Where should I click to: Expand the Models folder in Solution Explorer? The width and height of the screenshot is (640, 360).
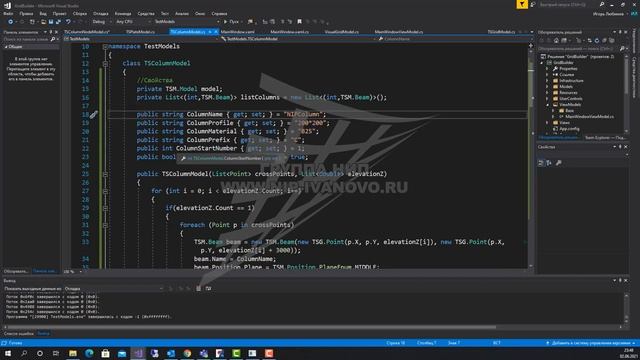click(x=547, y=87)
